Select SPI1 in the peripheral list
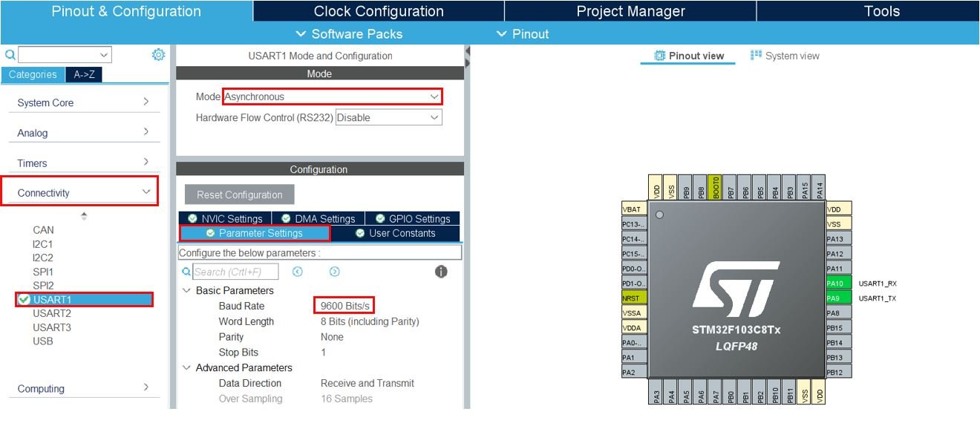 tap(43, 272)
